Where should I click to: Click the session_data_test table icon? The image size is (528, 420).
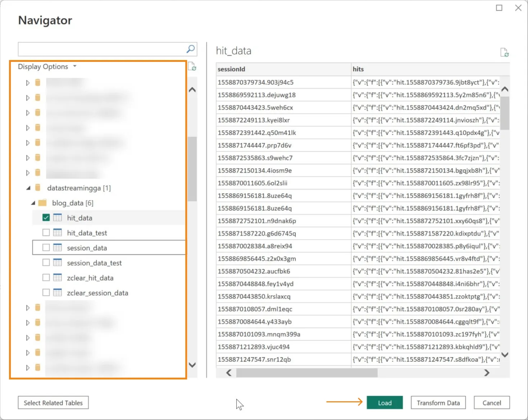pyautogui.click(x=58, y=262)
